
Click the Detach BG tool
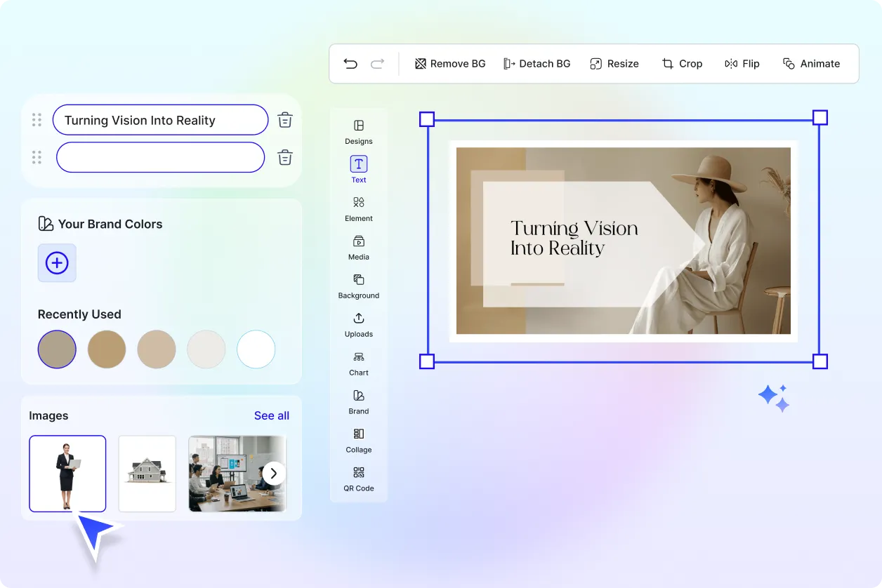(537, 64)
